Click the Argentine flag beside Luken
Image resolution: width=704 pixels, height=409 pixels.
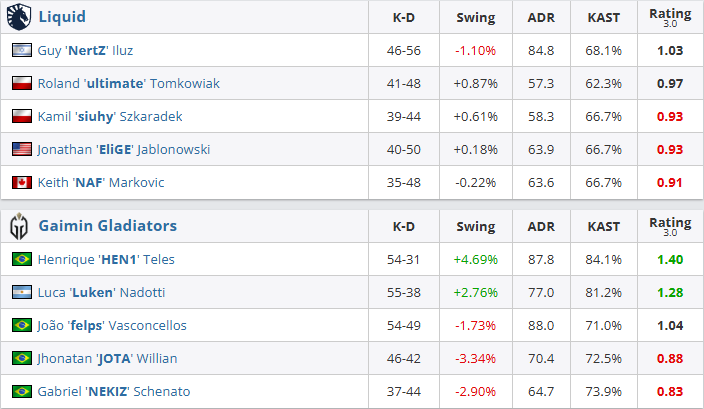click(x=21, y=292)
